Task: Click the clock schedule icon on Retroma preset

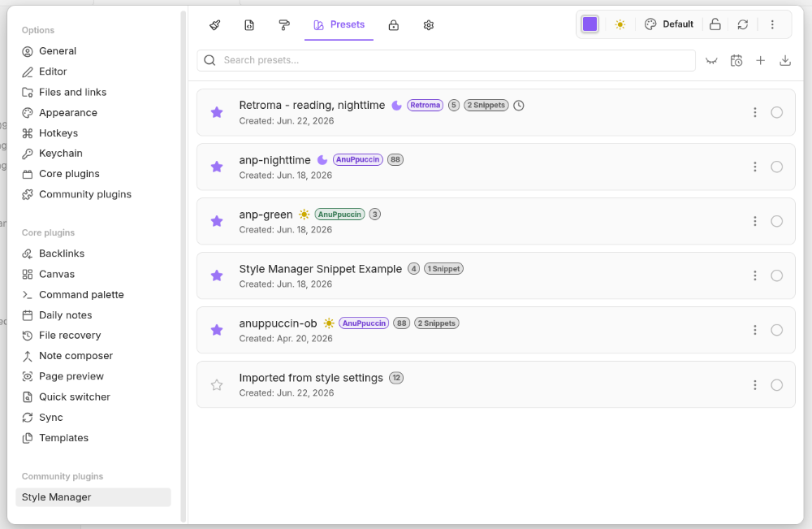Action: click(x=519, y=105)
